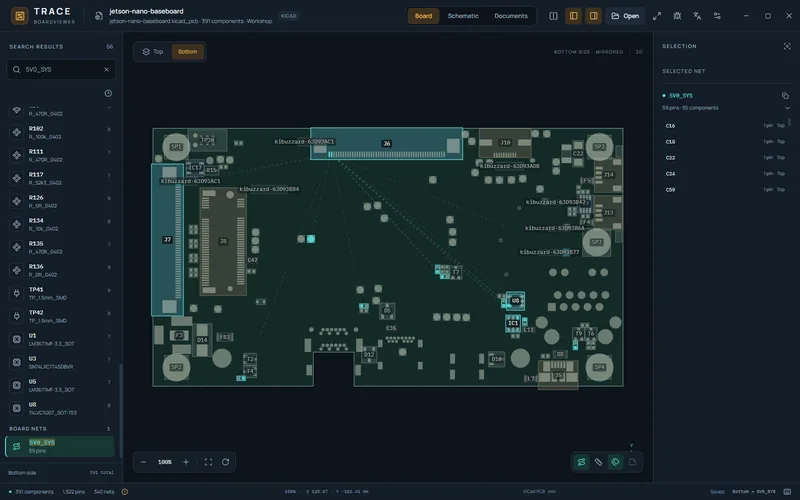Click the panel icon at status bar right

[x=787, y=492]
